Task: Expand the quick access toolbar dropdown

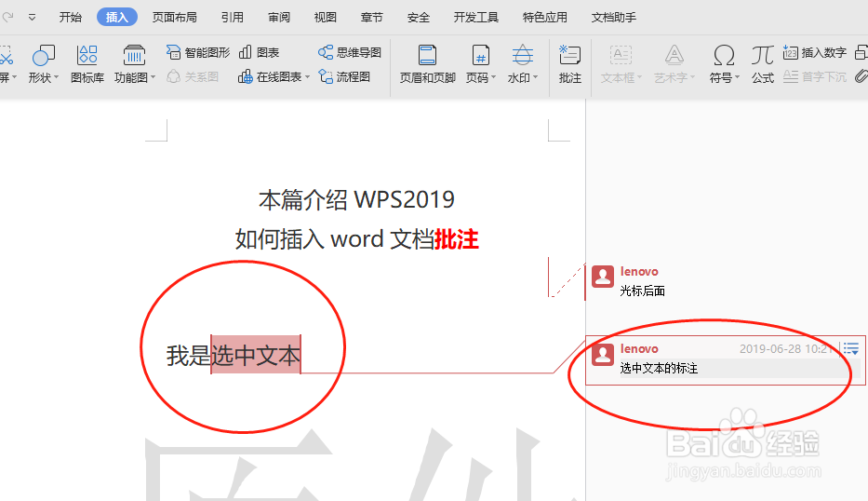Action: point(33,17)
